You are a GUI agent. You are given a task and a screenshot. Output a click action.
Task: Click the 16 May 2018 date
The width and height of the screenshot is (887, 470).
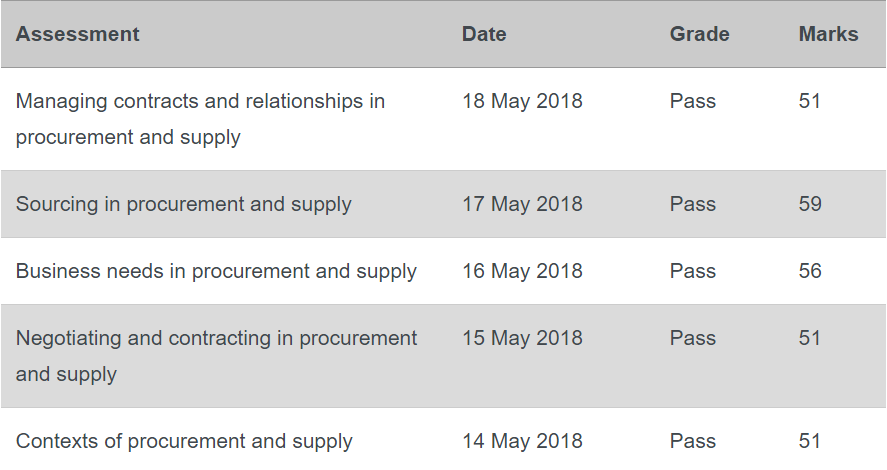522,271
